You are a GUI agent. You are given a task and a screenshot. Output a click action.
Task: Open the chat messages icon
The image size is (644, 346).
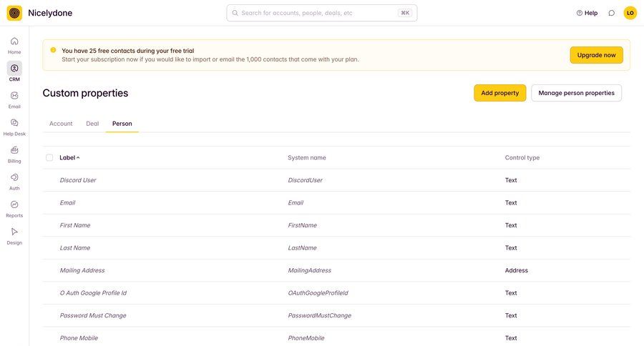(611, 13)
